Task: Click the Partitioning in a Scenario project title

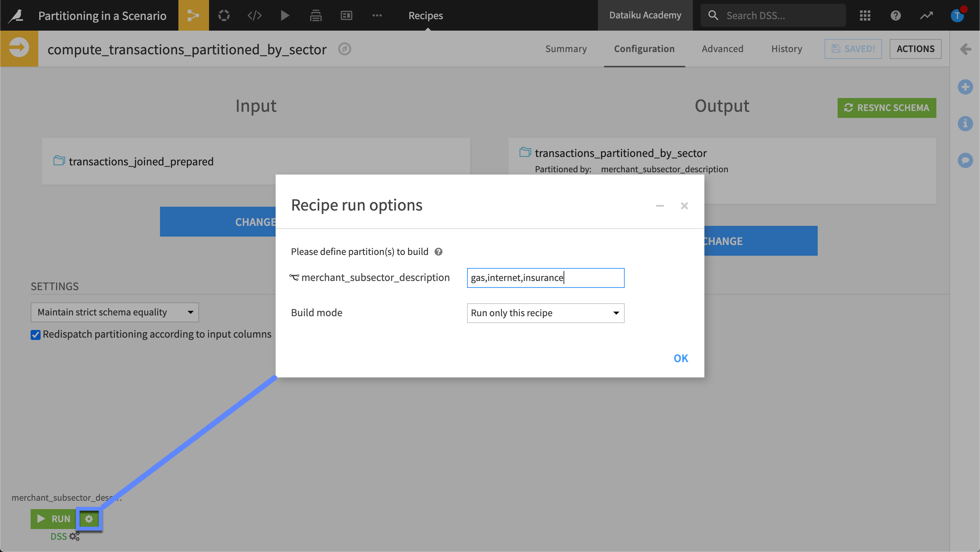Action: point(102,15)
